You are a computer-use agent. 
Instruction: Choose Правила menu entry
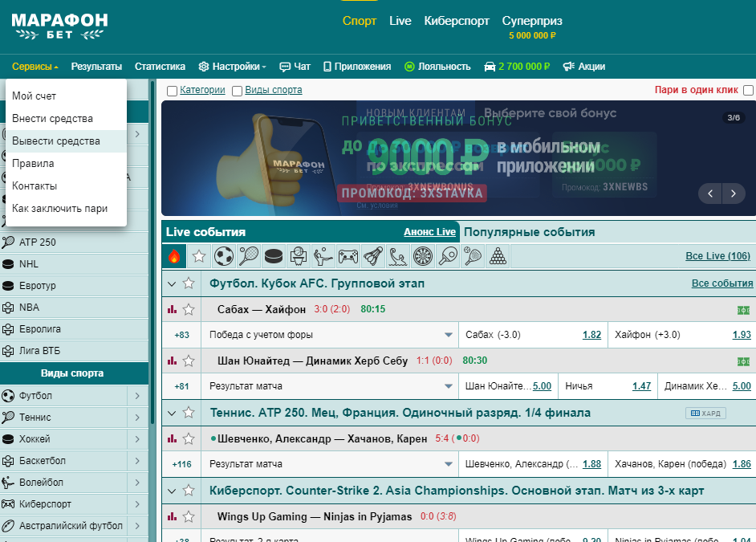click(x=66, y=164)
